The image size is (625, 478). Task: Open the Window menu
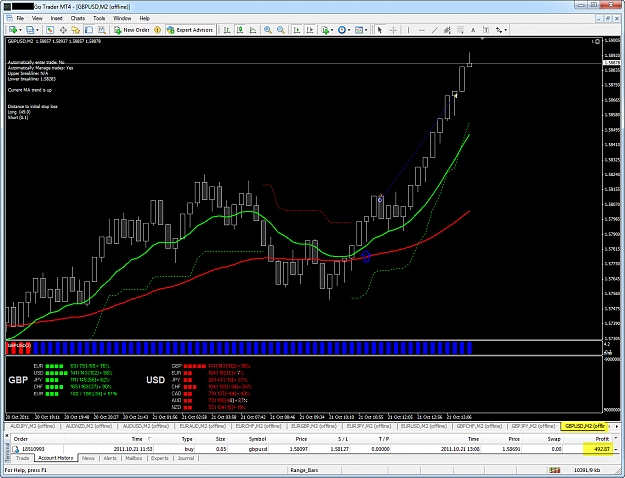[122, 18]
